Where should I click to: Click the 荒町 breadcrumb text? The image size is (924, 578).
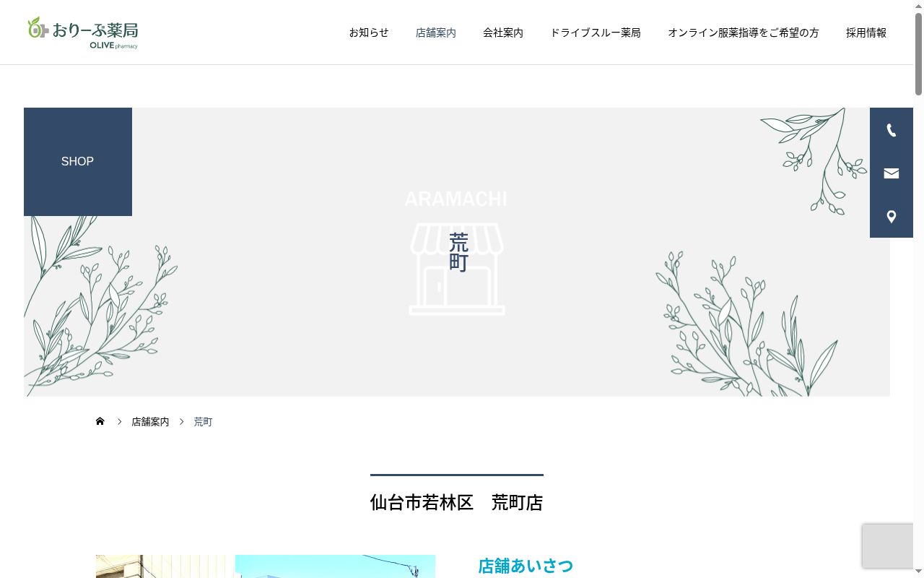pyautogui.click(x=204, y=422)
